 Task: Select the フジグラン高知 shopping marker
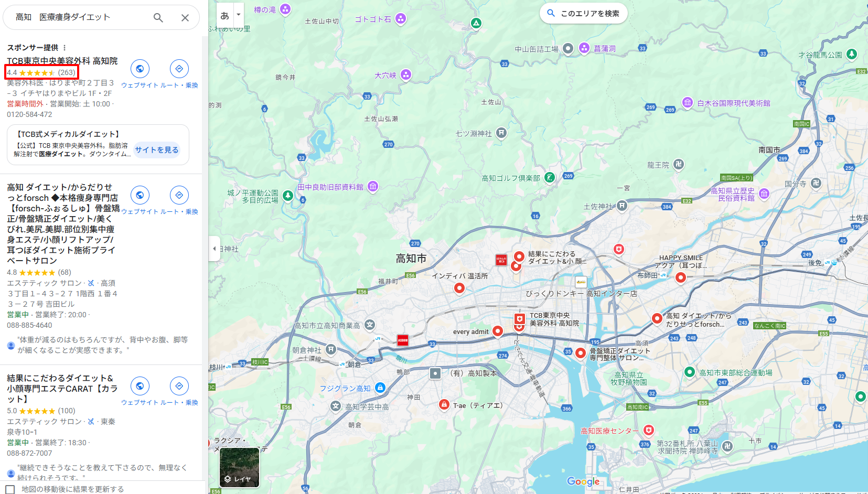pos(380,388)
